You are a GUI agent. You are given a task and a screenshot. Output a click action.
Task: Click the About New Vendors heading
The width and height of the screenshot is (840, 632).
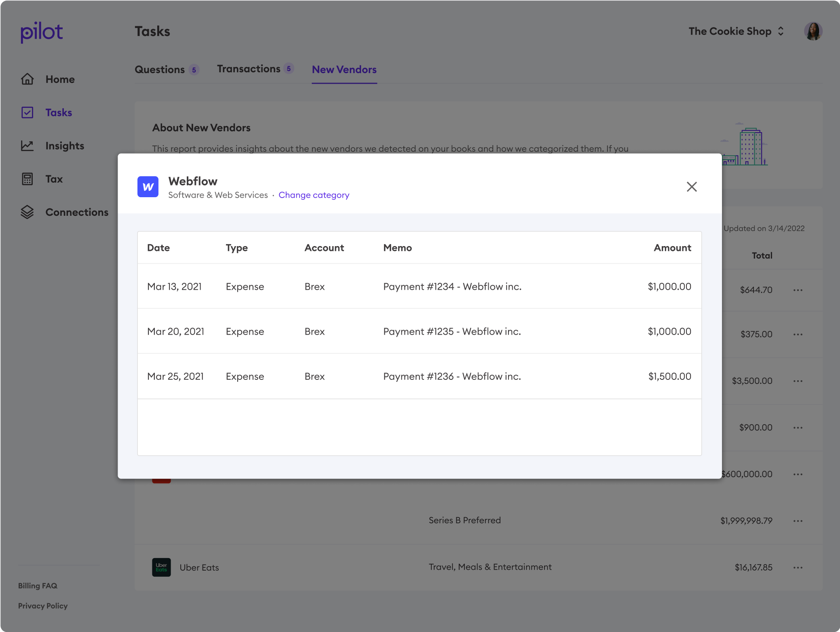201,128
